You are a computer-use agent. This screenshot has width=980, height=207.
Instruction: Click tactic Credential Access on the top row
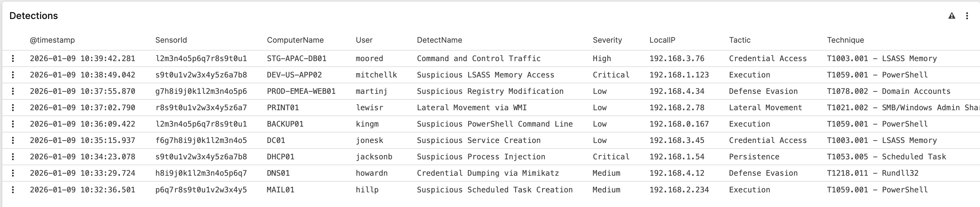pos(768,58)
